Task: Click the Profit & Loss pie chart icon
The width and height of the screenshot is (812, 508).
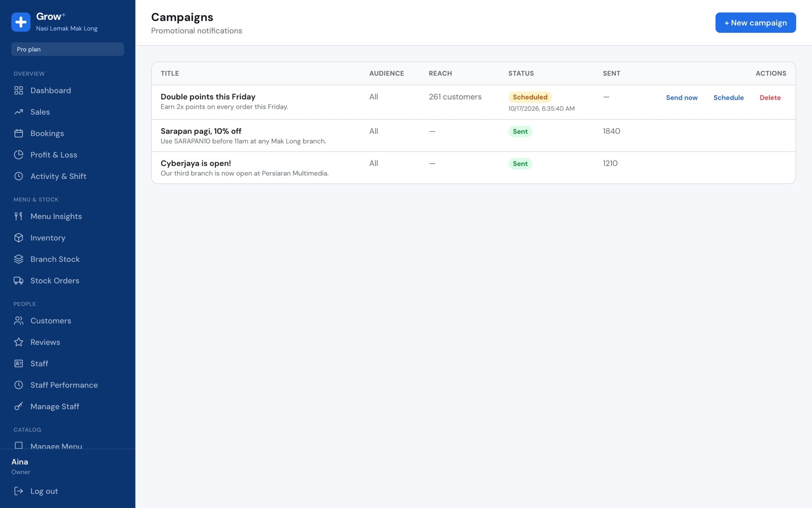Action: tap(19, 155)
